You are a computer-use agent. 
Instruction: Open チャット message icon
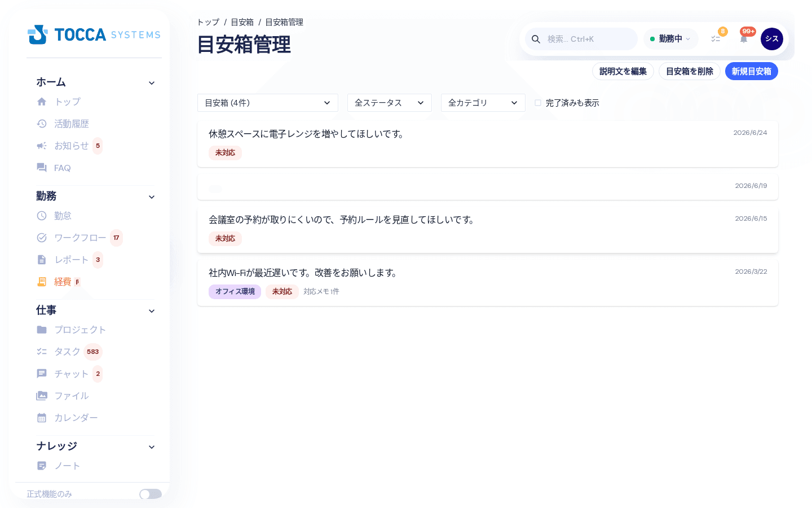(x=42, y=374)
